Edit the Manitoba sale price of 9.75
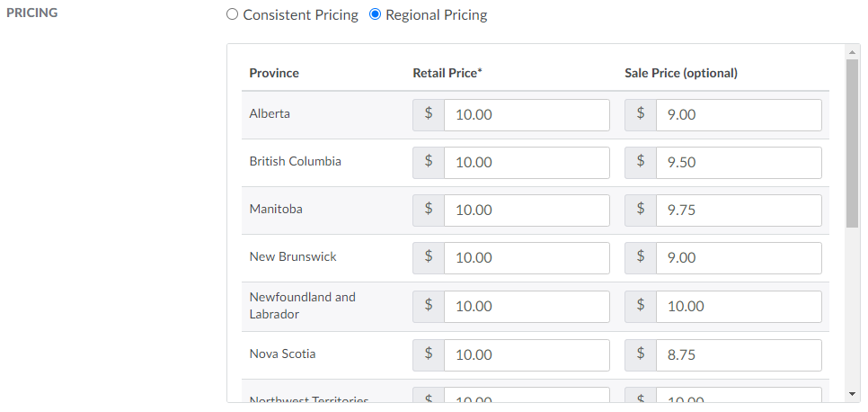868x412 pixels. pos(738,210)
